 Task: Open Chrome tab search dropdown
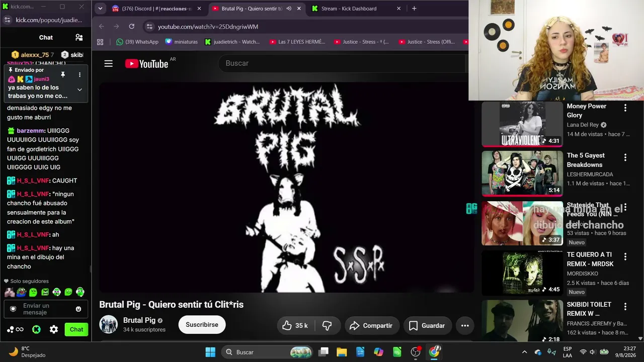100,9
